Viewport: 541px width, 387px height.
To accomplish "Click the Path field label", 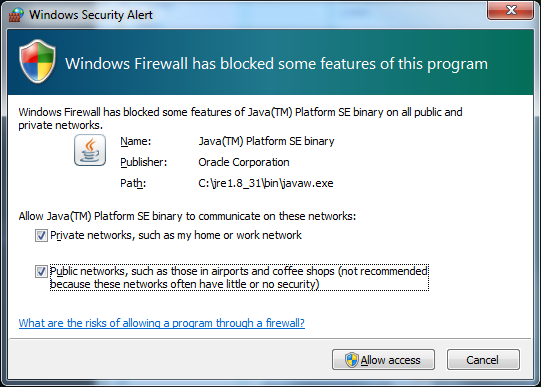I will coord(133,183).
